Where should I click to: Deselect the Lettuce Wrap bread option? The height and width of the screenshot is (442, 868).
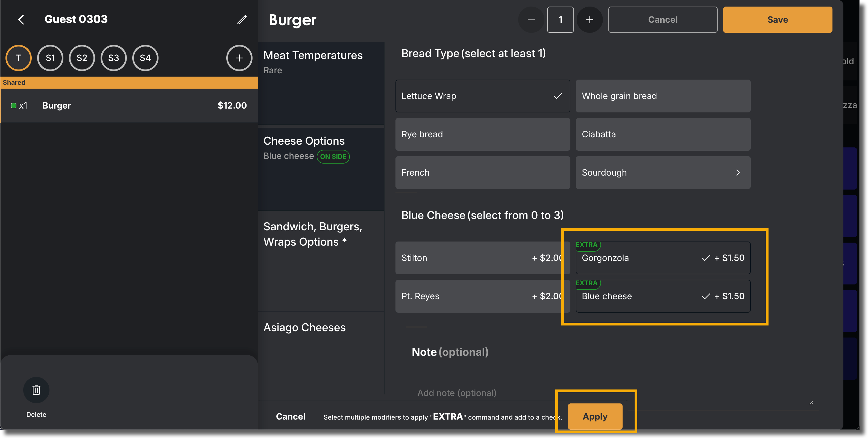click(483, 96)
